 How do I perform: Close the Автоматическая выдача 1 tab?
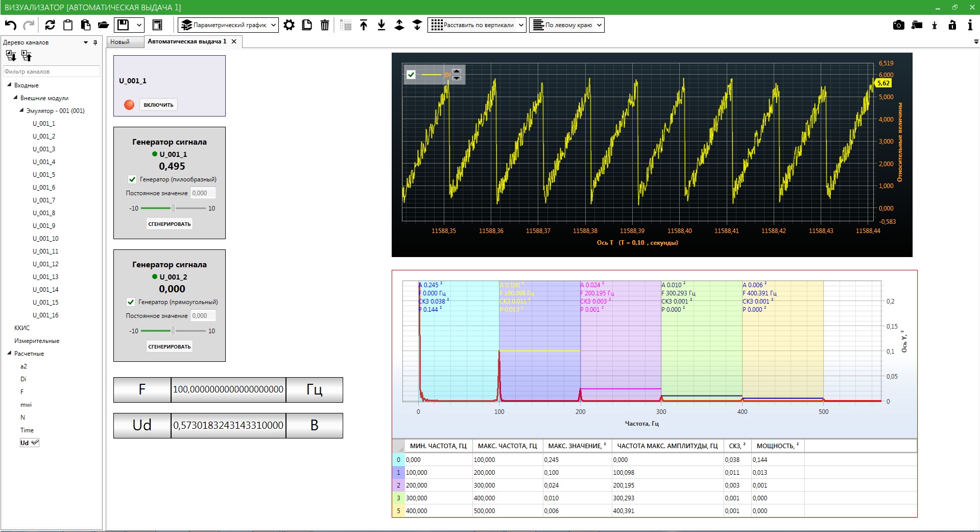(234, 41)
